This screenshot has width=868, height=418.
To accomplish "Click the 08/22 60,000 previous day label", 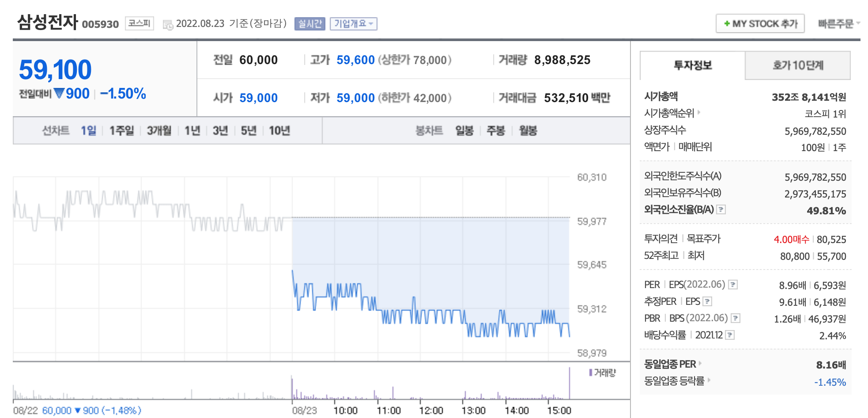I will [x=77, y=410].
